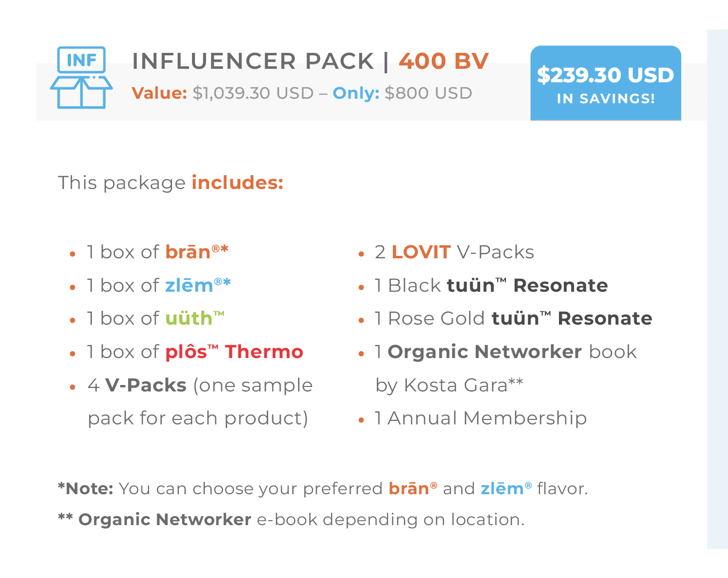Click the INF box package icon
The image size is (728, 578).
coord(81,77)
